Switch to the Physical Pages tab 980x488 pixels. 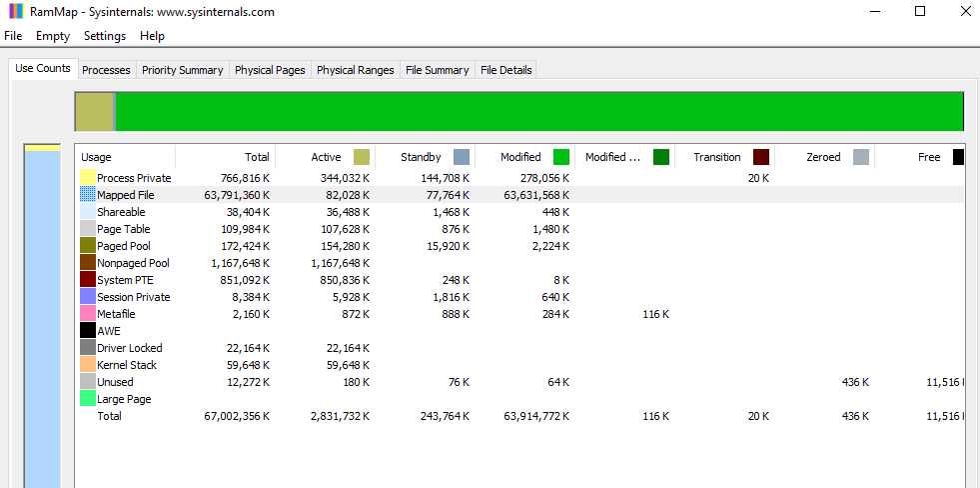pyautogui.click(x=270, y=70)
